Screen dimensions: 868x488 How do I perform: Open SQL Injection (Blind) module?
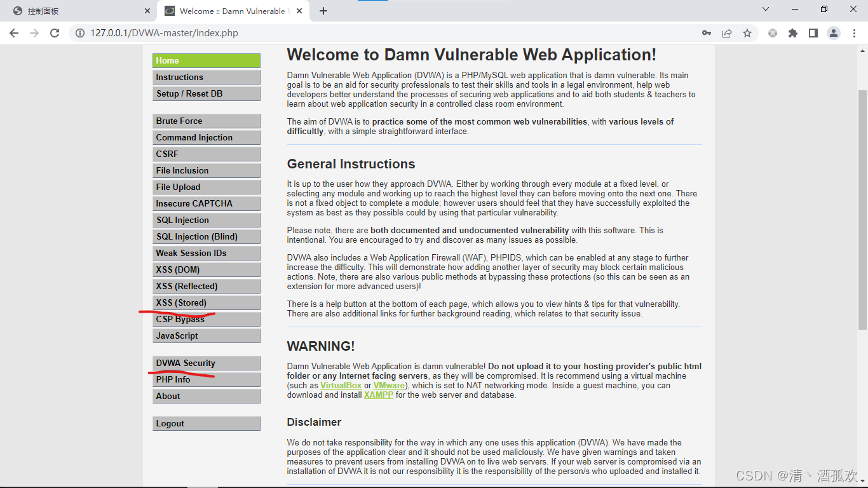(207, 236)
